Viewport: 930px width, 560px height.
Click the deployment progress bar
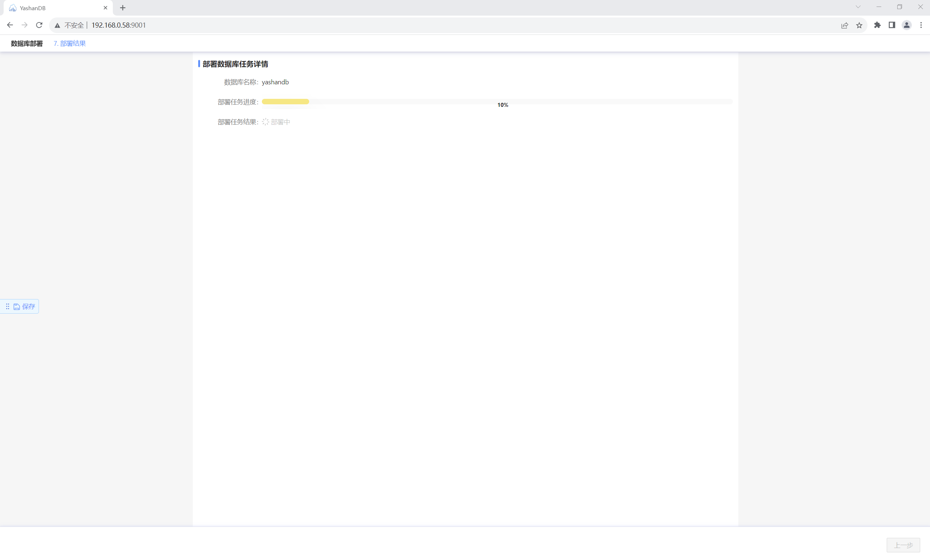pos(497,101)
